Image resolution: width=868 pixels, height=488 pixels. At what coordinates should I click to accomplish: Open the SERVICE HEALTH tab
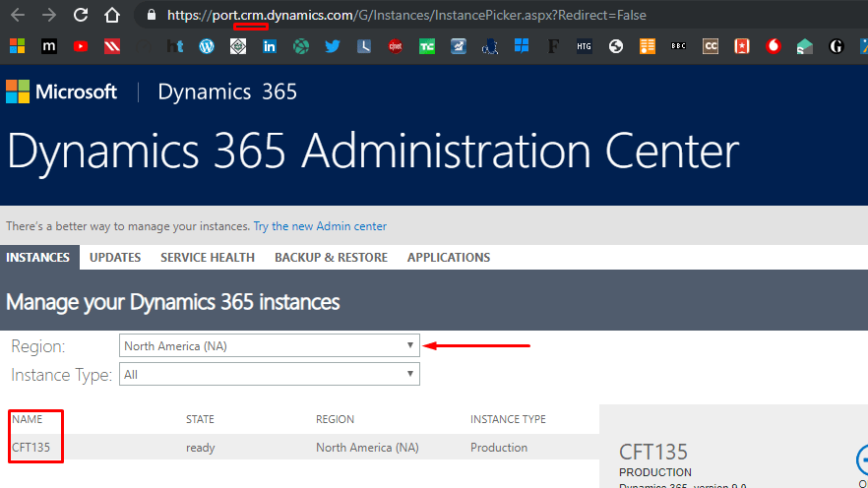(x=208, y=257)
